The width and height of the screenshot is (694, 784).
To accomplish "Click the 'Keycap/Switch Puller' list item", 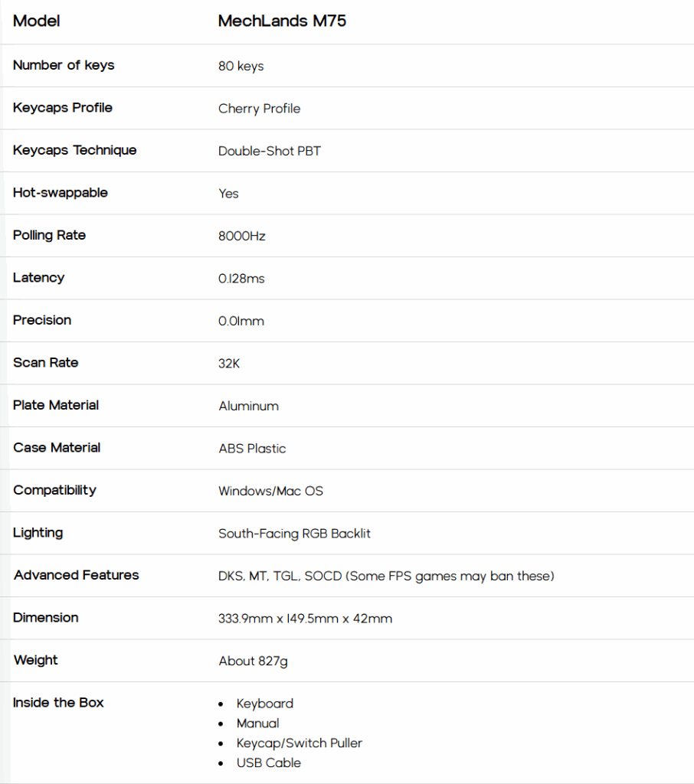I will pyautogui.click(x=300, y=743).
